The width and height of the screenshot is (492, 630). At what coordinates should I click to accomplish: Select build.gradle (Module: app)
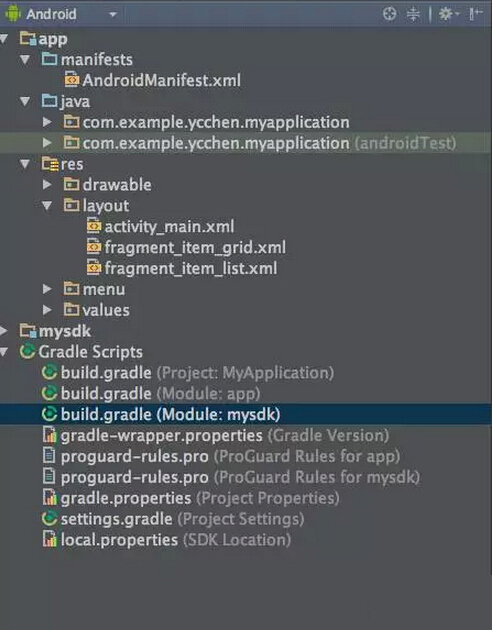tap(160, 394)
